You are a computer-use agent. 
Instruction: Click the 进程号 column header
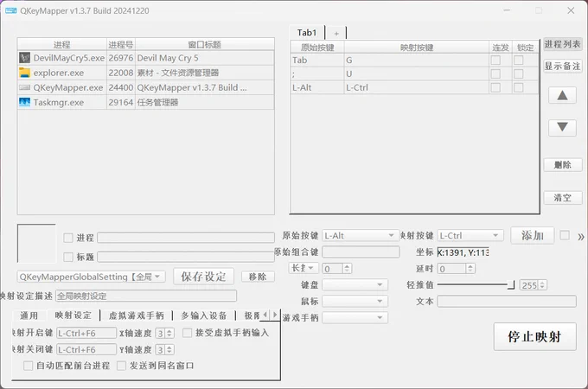121,45
